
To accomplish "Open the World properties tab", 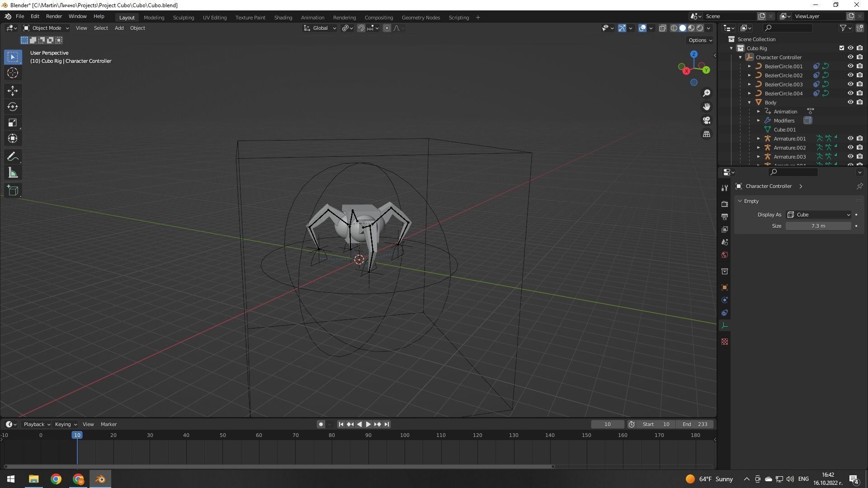I will 725,255.
